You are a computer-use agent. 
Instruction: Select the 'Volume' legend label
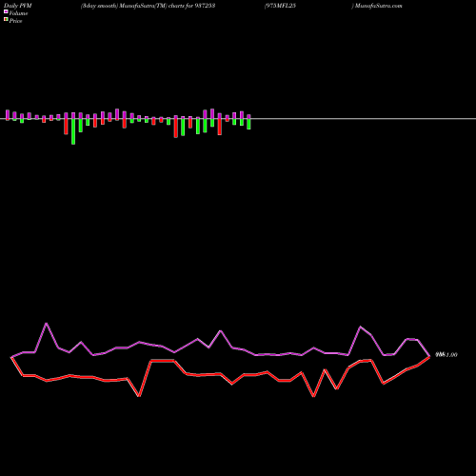coord(18,13)
